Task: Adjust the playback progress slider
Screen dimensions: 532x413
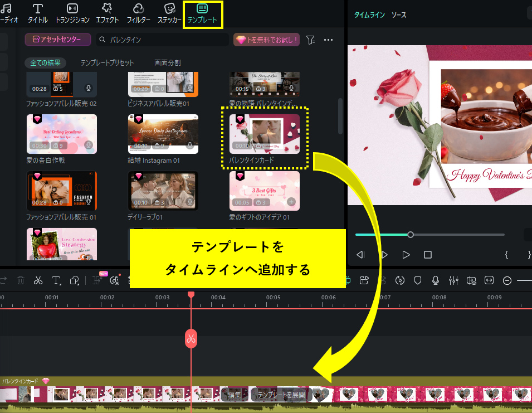Action: (411, 235)
